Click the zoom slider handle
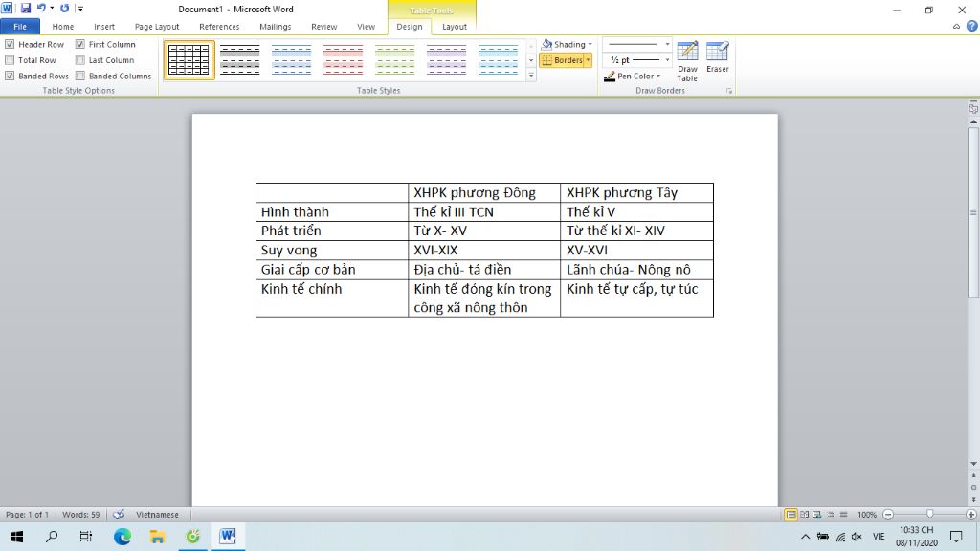Viewport: 980px width, 551px height. pyautogui.click(x=930, y=514)
